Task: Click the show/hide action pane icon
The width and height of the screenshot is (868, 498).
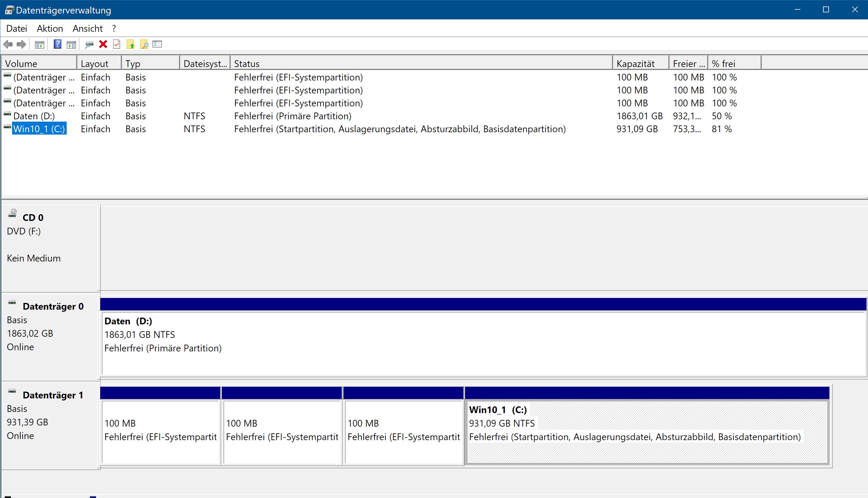Action: [71, 44]
